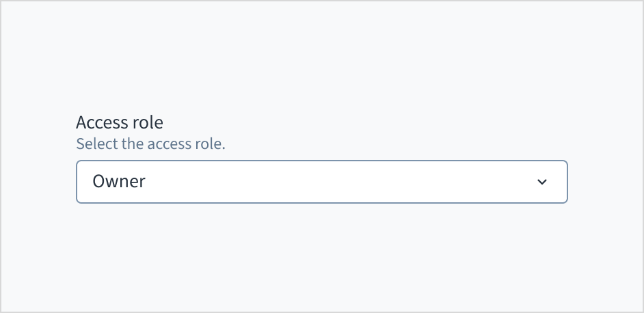This screenshot has height=313, width=644.
Task: Click the grey description under Access role
Action: click(x=150, y=144)
